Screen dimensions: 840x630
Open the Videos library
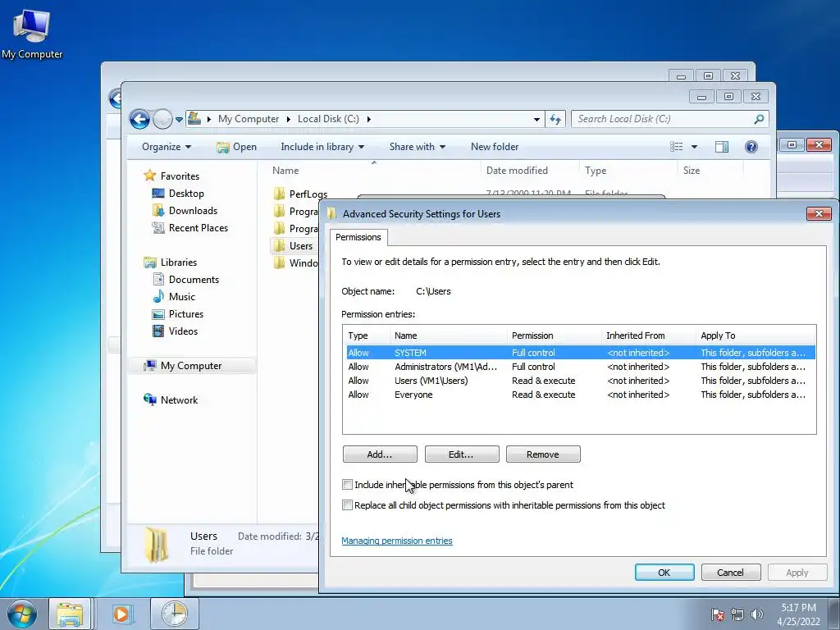point(176,331)
